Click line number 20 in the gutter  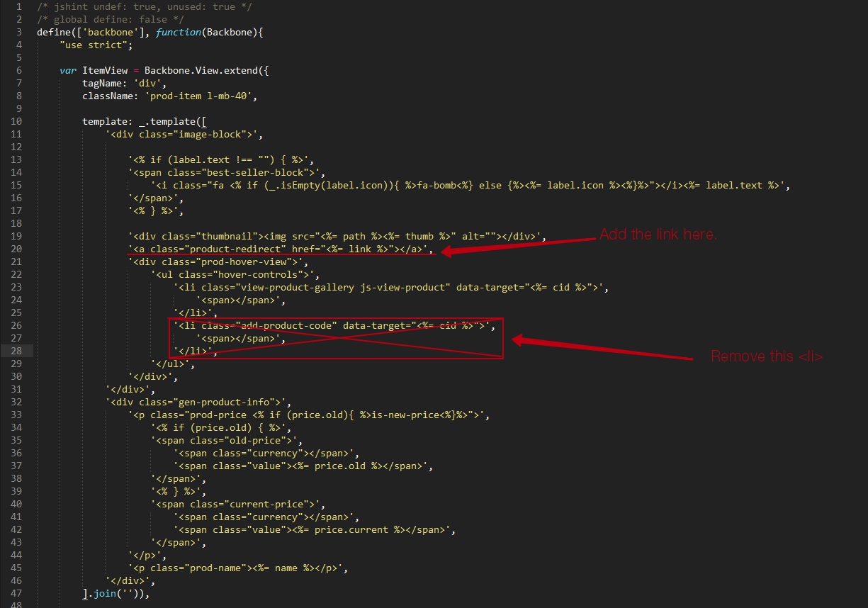pyautogui.click(x=17, y=249)
